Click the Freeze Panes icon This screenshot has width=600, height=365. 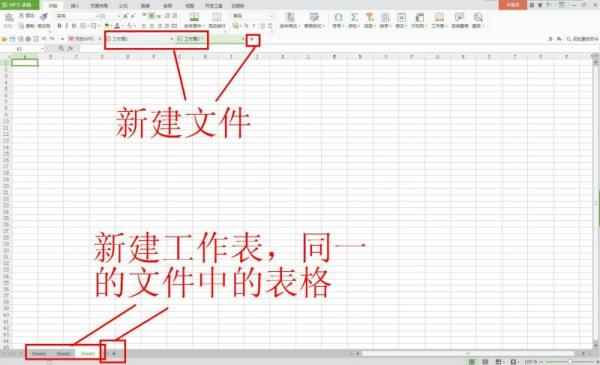pos(459,17)
